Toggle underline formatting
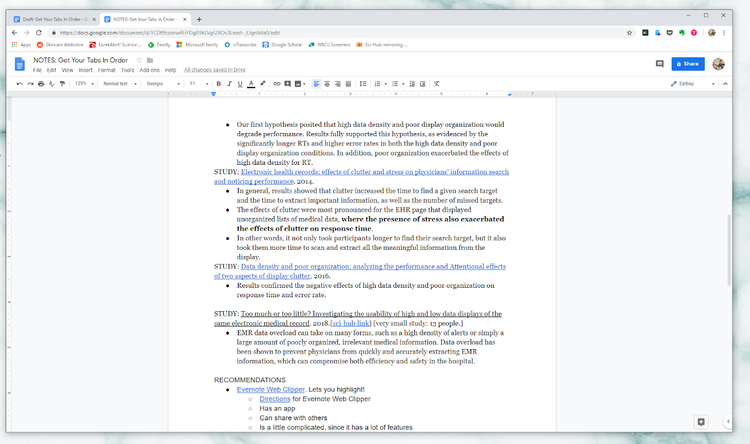The height and width of the screenshot is (444, 750). click(x=240, y=84)
